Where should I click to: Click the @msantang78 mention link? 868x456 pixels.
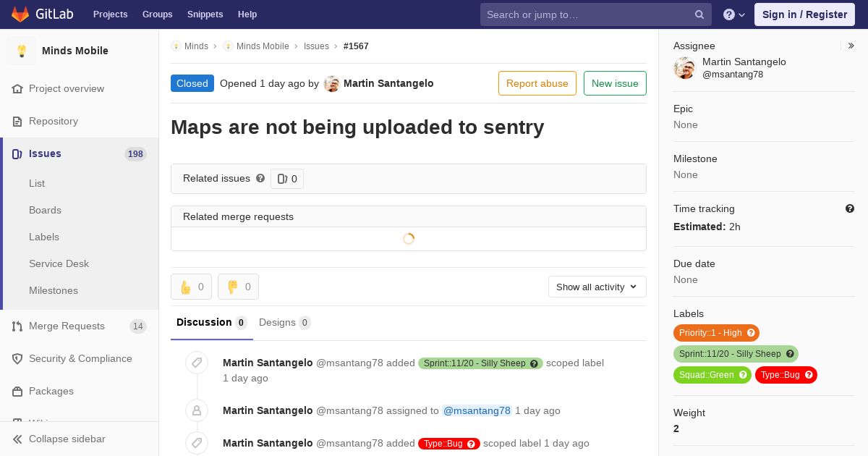tap(477, 410)
